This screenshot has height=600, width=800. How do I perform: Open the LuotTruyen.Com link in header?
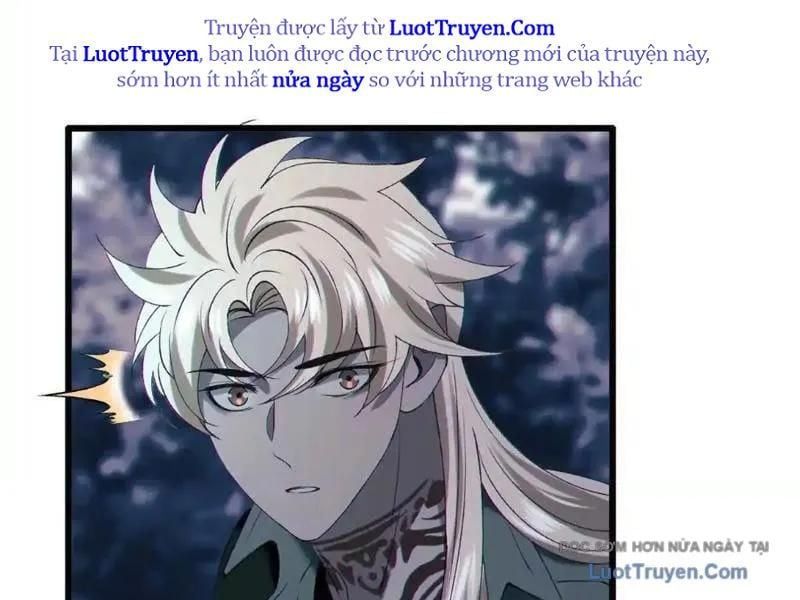pyautogui.click(x=471, y=28)
